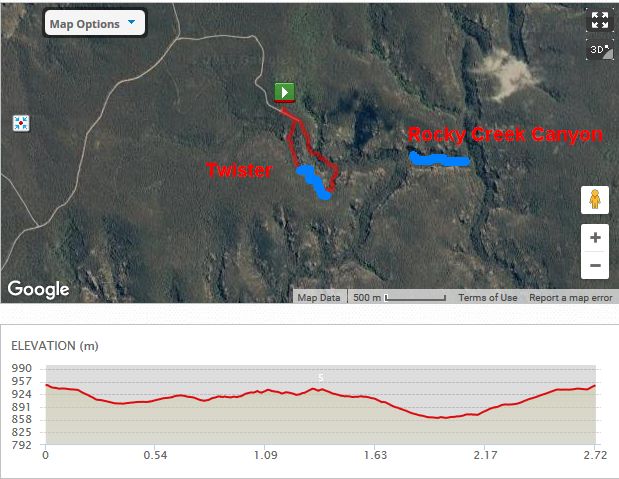This screenshot has height=479, width=619.
Task: Click the Map Options dropdown arrow
Action: (131, 22)
